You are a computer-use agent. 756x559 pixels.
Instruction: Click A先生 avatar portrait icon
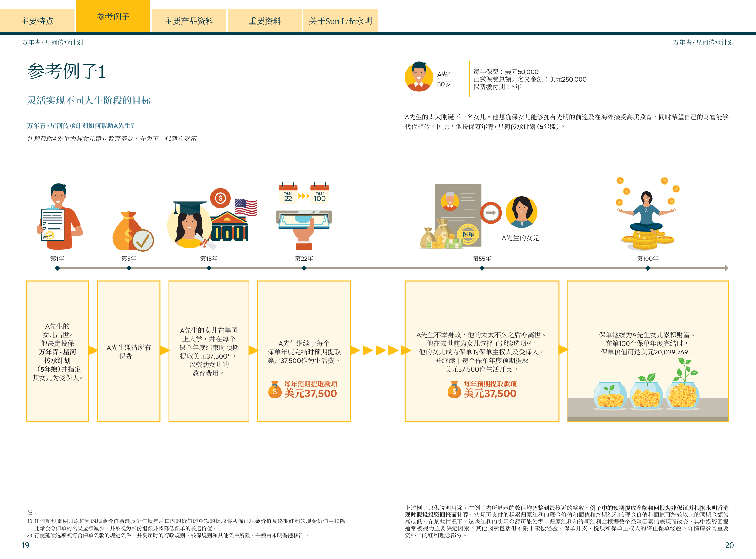(419, 77)
